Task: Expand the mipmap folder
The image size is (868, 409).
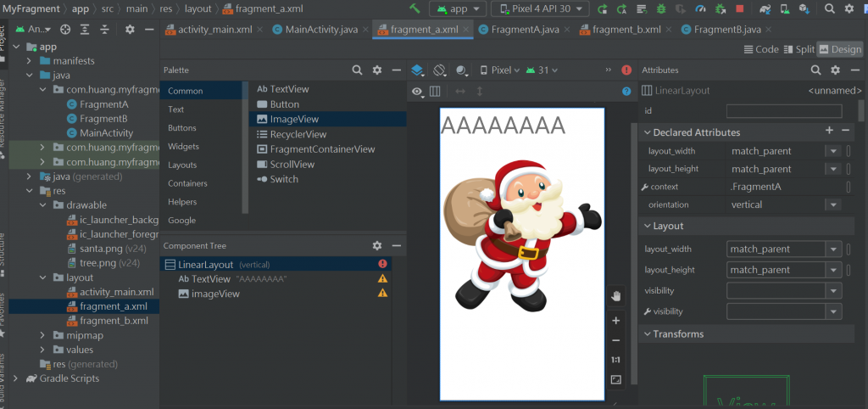Action: [x=42, y=335]
